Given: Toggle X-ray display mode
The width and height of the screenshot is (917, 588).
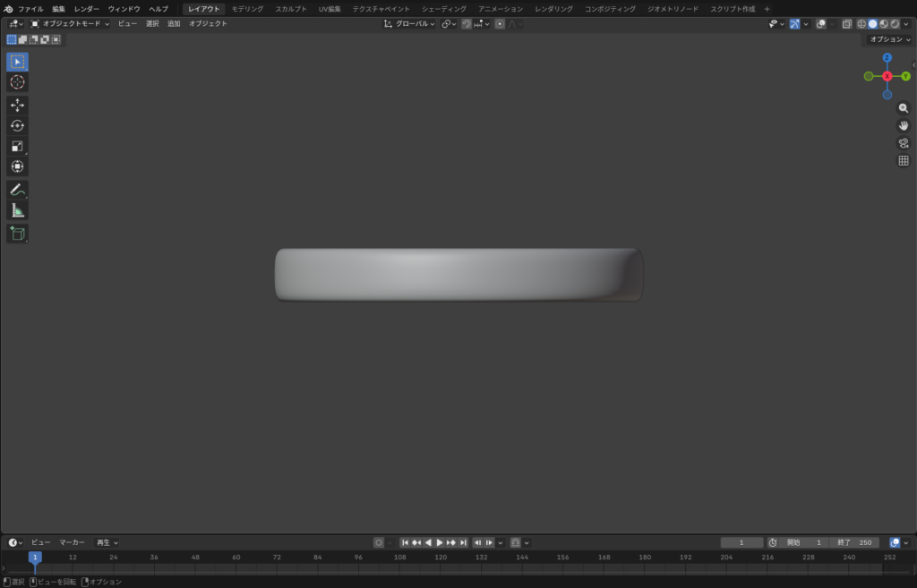Looking at the screenshot, I should pyautogui.click(x=846, y=24).
